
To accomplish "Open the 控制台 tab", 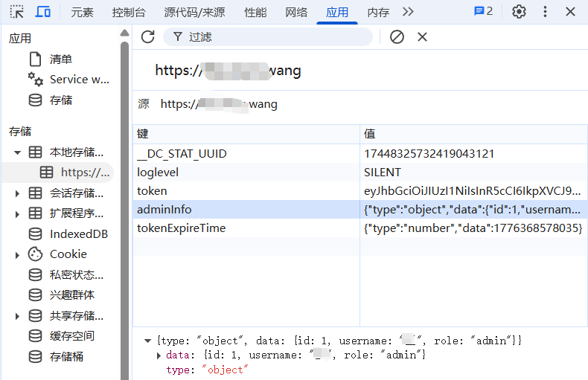I will [129, 13].
